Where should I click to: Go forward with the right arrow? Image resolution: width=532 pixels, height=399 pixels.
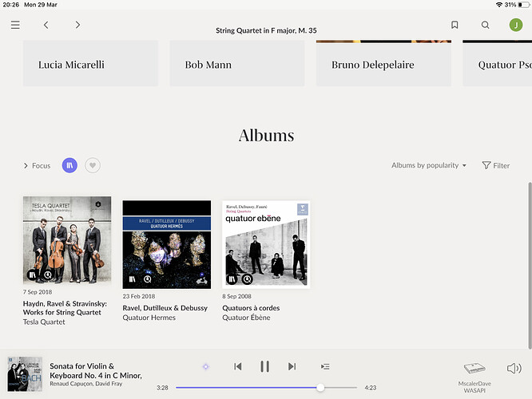pyautogui.click(x=77, y=25)
